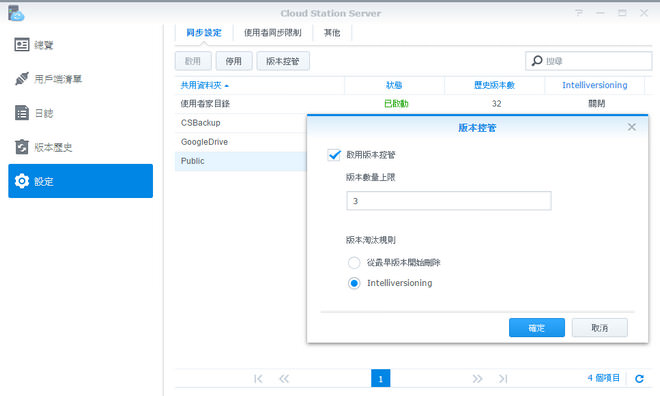Switch to the 同步設定 tab

[204, 32]
